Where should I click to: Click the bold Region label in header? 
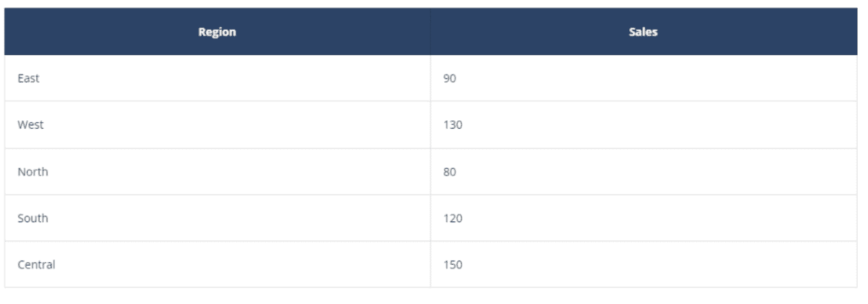pos(218,32)
